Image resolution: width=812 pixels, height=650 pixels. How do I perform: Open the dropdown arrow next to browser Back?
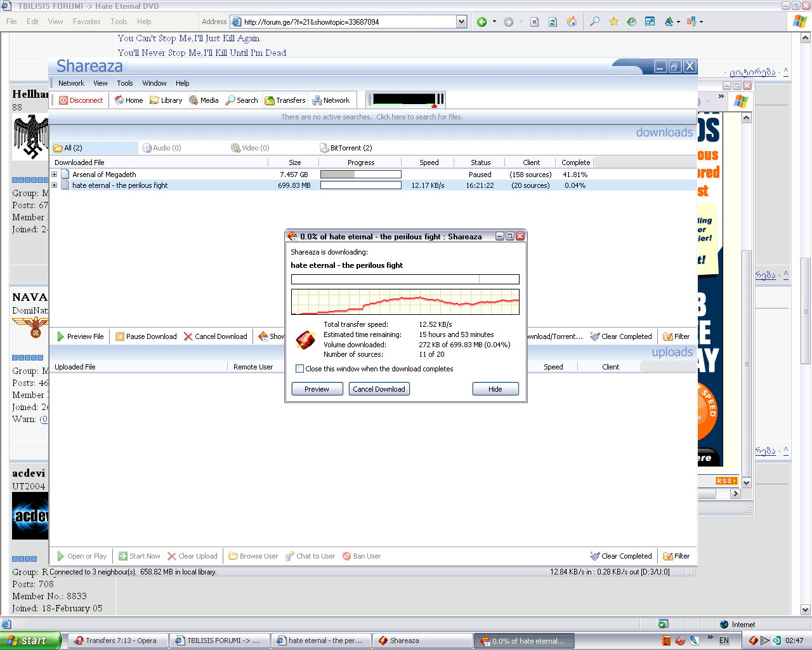point(495,22)
